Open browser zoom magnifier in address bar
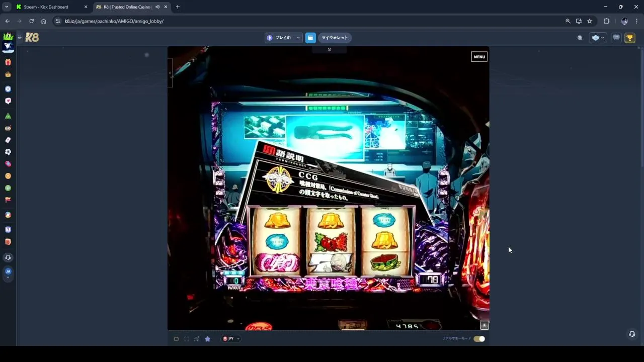Image resolution: width=644 pixels, height=362 pixels. [x=568, y=21]
